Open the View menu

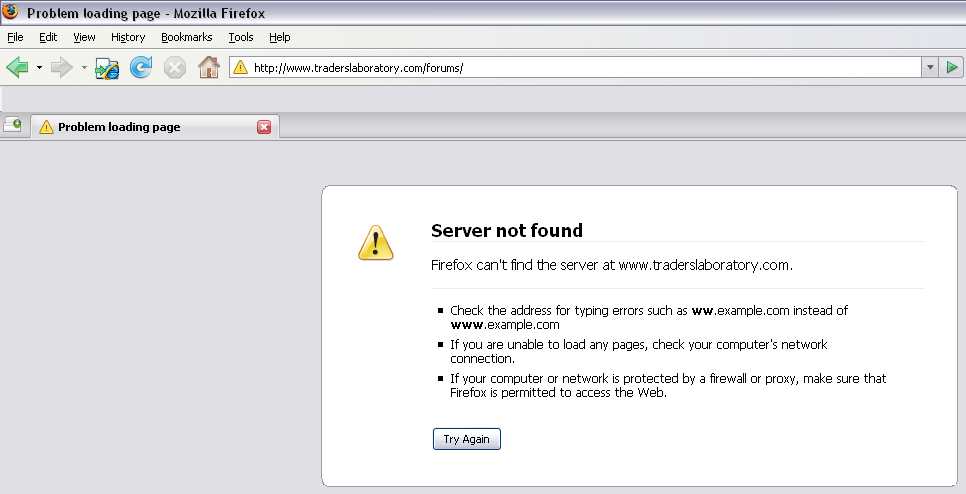pyautogui.click(x=84, y=37)
